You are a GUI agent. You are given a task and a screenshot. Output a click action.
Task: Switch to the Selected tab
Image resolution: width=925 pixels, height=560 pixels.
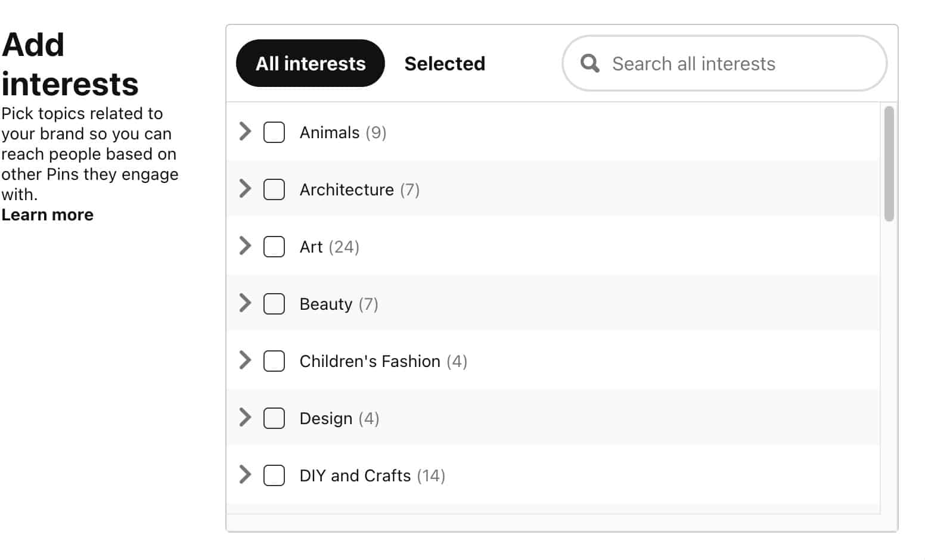tap(445, 63)
